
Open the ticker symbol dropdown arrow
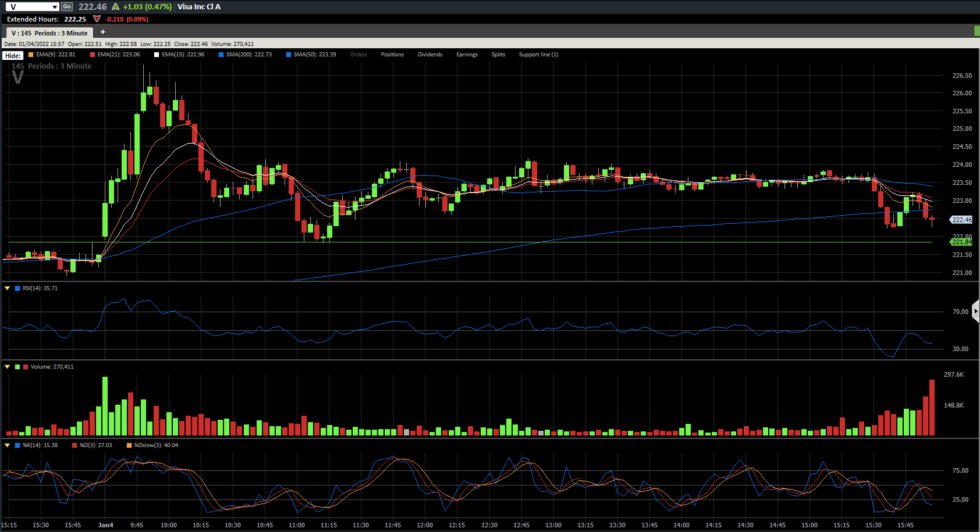55,7
